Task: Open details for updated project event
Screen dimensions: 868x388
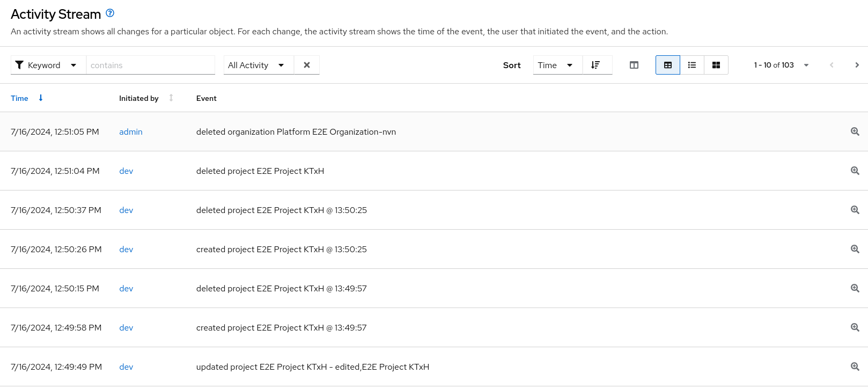Action: [855, 367]
